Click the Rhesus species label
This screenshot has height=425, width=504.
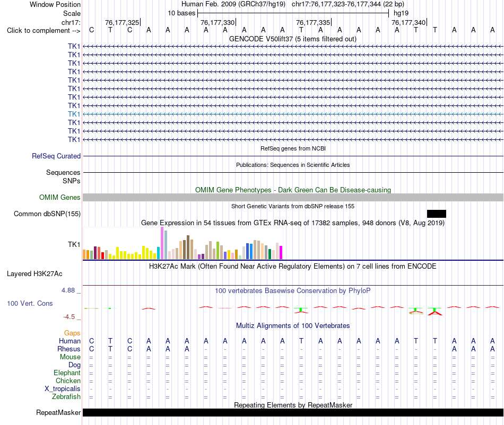[69, 349]
